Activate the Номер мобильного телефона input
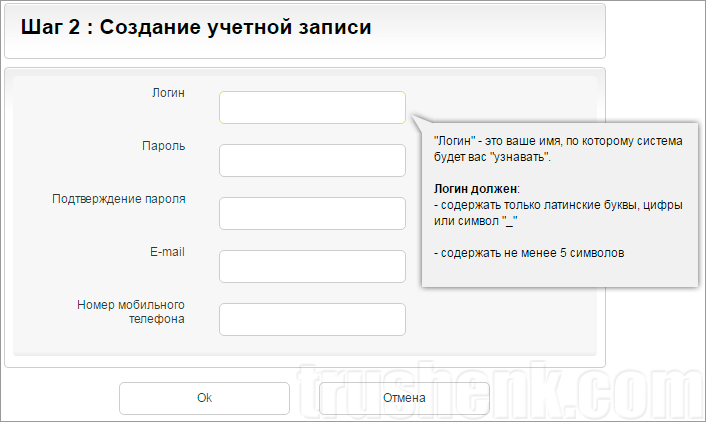The width and height of the screenshot is (706, 422). (312, 319)
